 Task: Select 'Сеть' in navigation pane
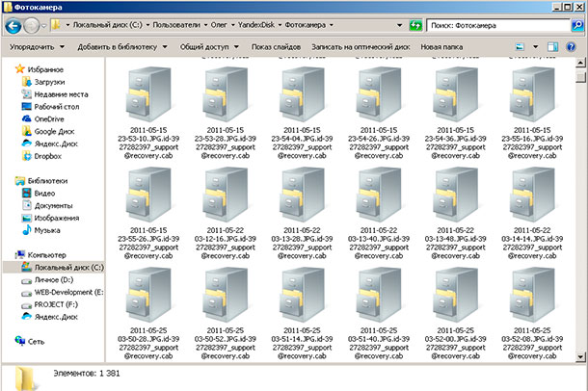(x=29, y=341)
